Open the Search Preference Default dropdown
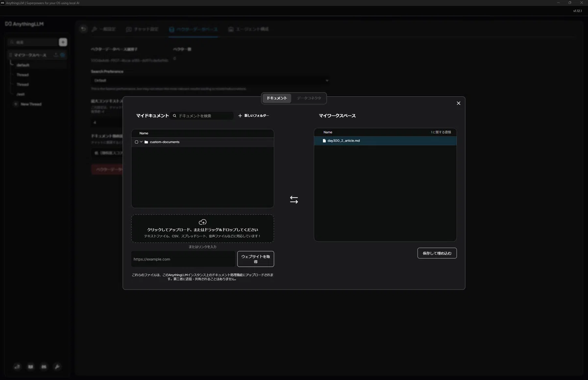The image size is (588, 380). click(x=210, y=80)
